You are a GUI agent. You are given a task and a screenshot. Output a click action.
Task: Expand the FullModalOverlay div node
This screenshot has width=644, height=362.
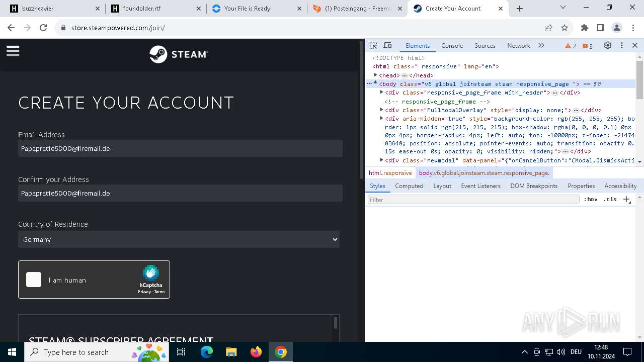coord(381,110)
